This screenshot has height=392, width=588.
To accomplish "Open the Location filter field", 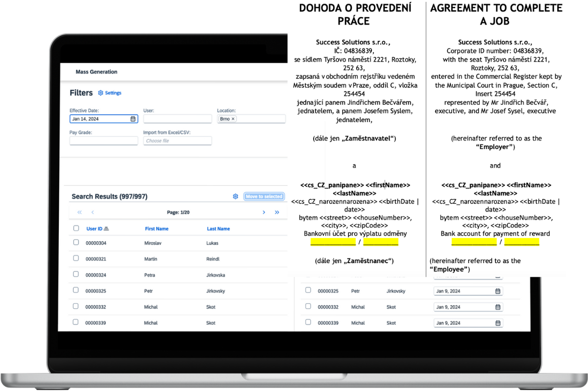I will (251, 119).
